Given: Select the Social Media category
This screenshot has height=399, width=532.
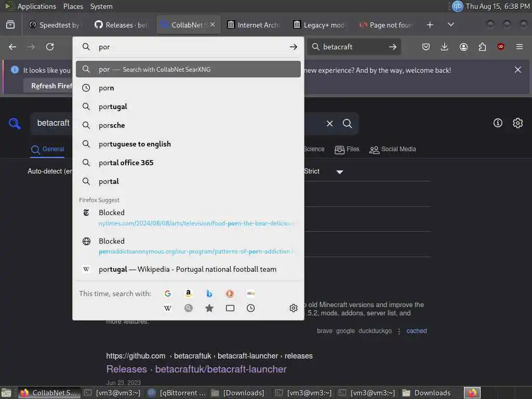Looking at the screenshot, I should tap(393, 149).
